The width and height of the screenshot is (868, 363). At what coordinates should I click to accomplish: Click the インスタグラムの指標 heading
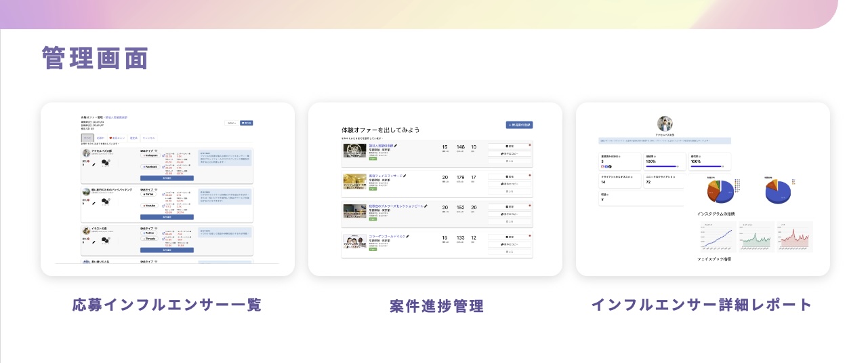click(716, 214)
